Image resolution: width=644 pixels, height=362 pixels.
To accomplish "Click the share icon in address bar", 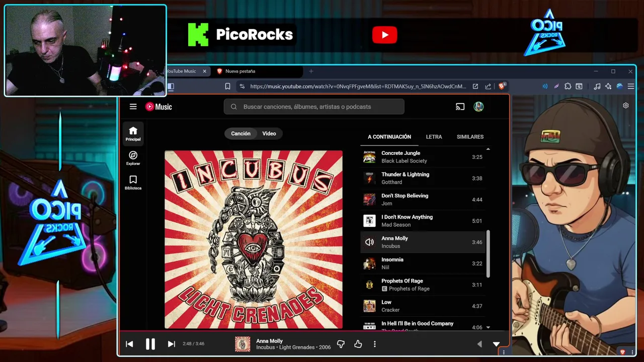I will tap(488, 86).
